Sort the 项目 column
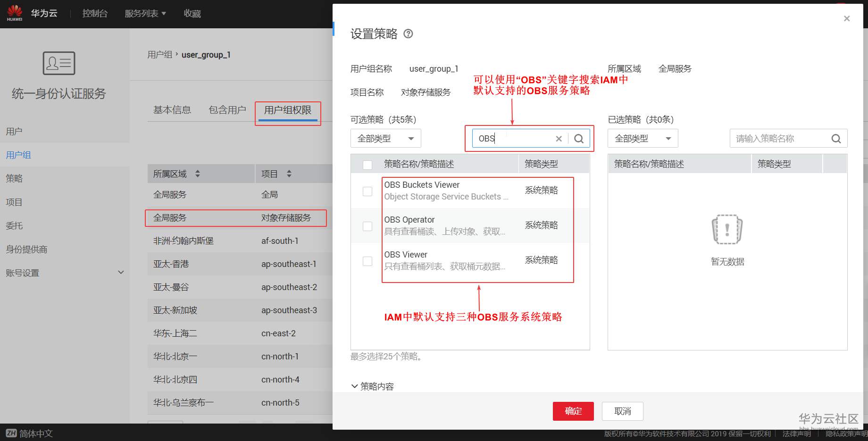868x441 pixels. click(x=289, y=174)
